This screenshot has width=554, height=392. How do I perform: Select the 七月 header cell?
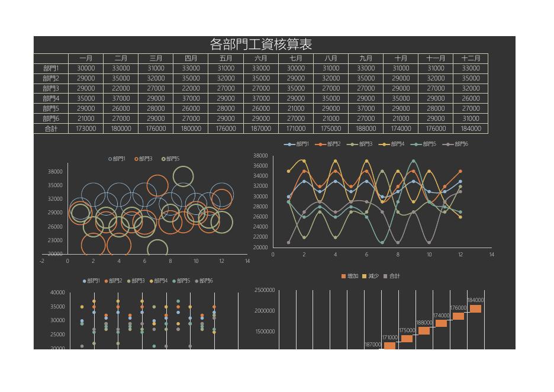point(296,58)
